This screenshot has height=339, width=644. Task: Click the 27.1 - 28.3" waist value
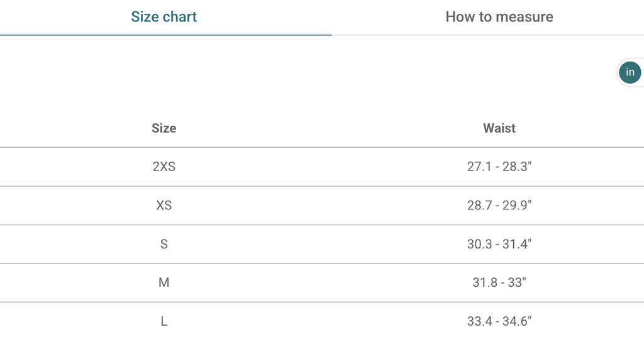pos(499,167)
